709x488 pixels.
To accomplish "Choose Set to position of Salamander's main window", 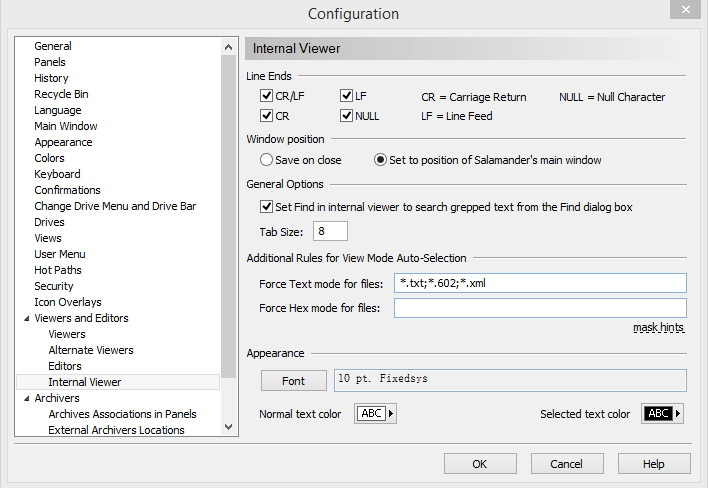I will [381, 160].
